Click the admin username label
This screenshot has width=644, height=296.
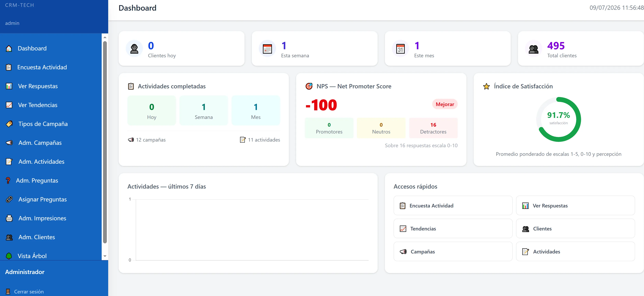[12, 23]
